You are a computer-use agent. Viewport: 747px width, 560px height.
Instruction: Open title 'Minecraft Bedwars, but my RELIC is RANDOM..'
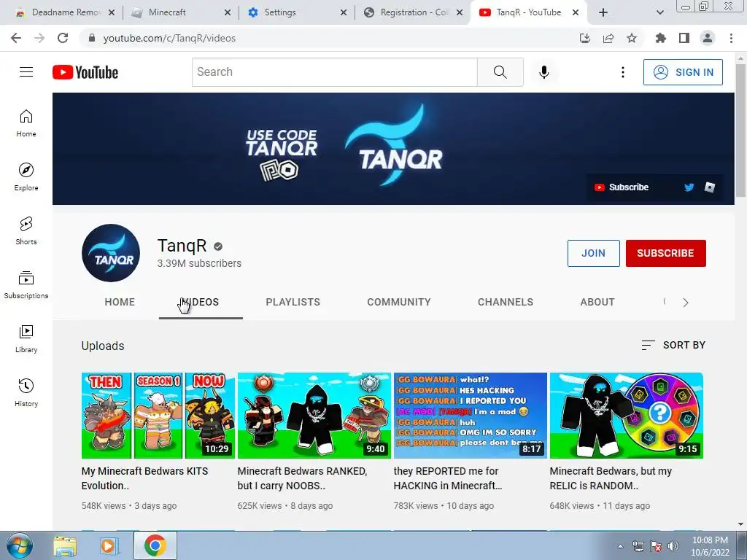(x=611, y=478)
